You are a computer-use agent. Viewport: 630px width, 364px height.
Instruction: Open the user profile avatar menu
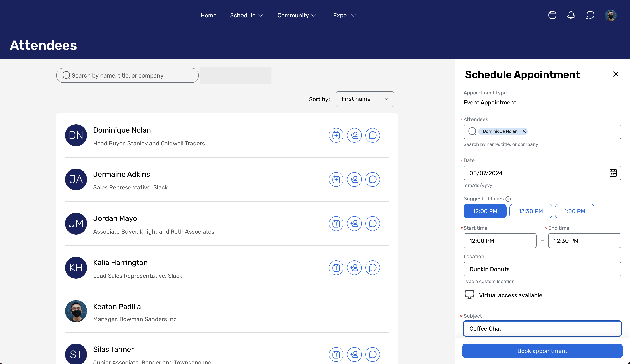(610, 15)
